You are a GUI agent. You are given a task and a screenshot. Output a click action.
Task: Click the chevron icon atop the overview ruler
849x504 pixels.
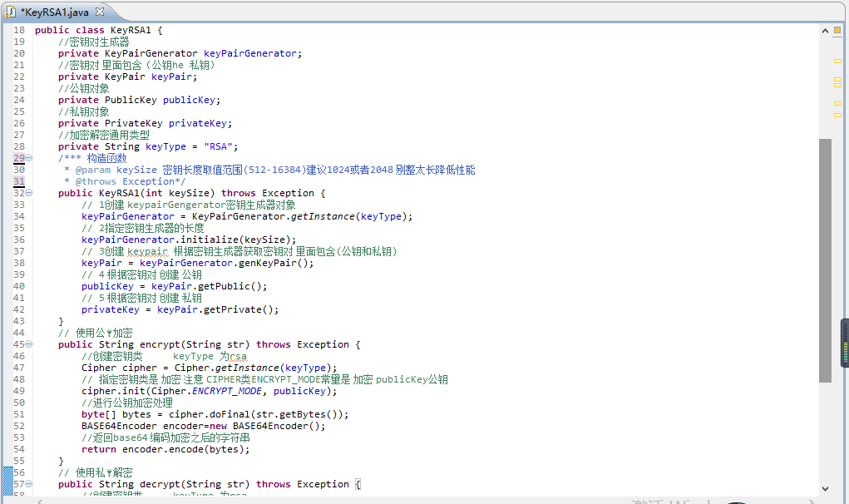(826, 31)
